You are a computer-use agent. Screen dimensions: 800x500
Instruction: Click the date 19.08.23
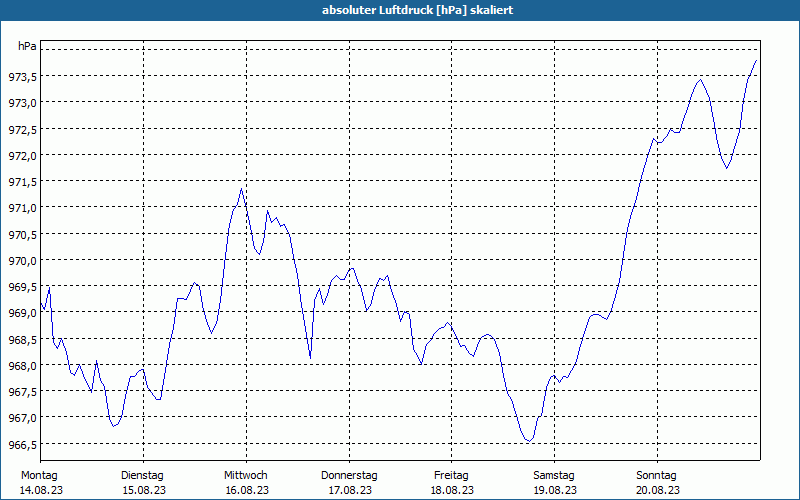555,490
